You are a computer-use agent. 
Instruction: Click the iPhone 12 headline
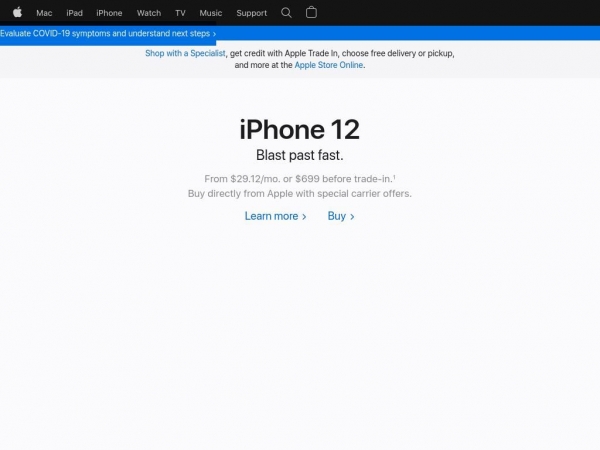point(300,129)
